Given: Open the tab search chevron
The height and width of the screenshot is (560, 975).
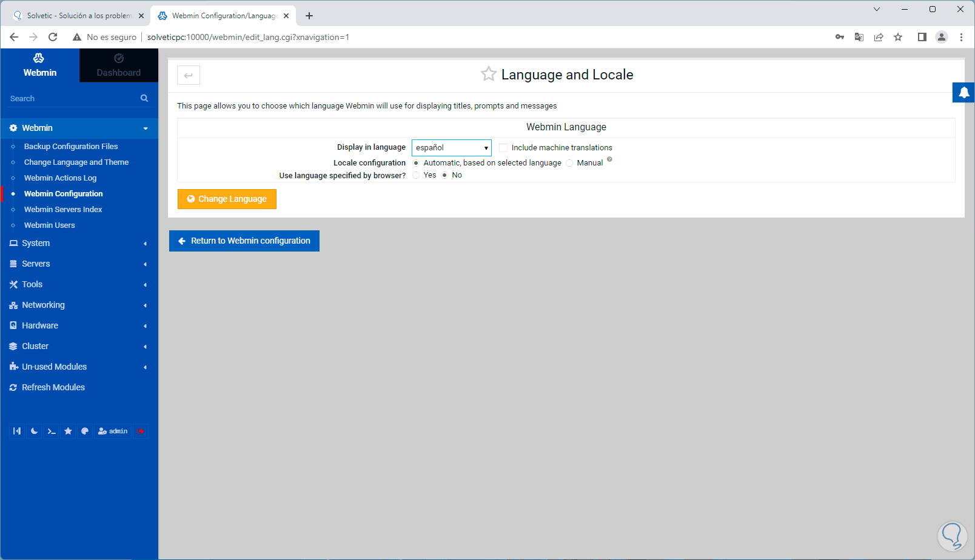Looking at the screenshot, I should 877,9.
